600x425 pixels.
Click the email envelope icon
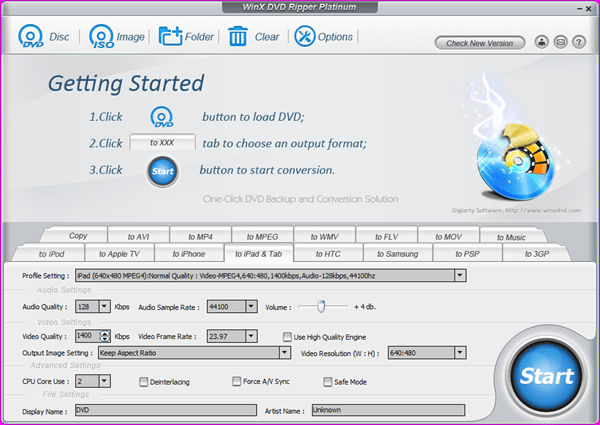click(x=560, y=42)
